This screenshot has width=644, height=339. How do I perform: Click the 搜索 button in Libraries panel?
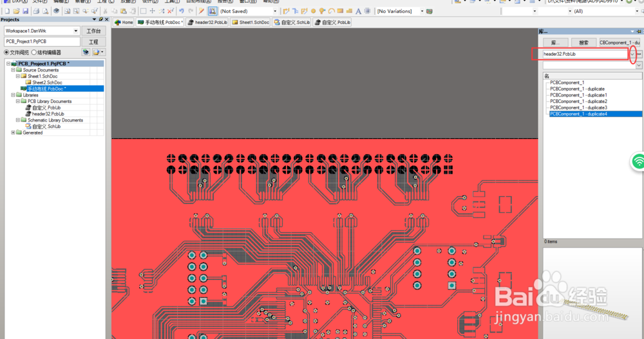point(583,42)
